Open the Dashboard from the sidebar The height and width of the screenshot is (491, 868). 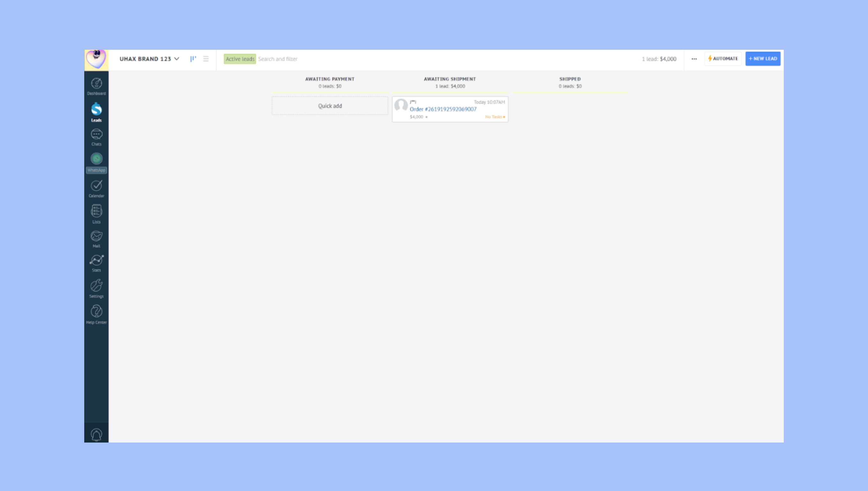pos(96,86)
